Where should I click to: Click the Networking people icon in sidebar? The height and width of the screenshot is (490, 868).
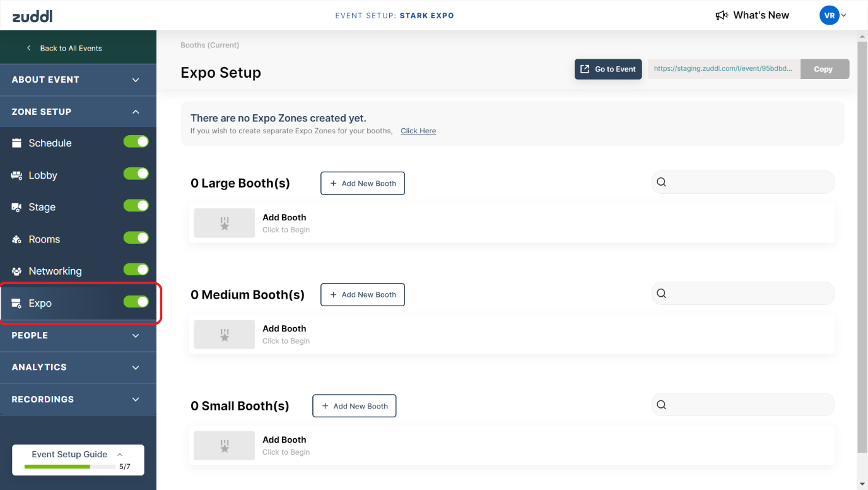tap(17, 271)
